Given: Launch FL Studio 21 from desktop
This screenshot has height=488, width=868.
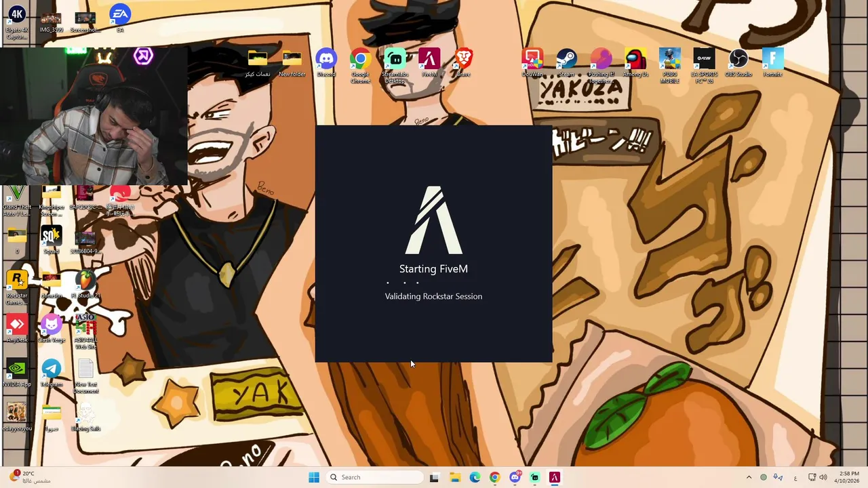Looking at the screenshot, I should (x=85, y=284).
